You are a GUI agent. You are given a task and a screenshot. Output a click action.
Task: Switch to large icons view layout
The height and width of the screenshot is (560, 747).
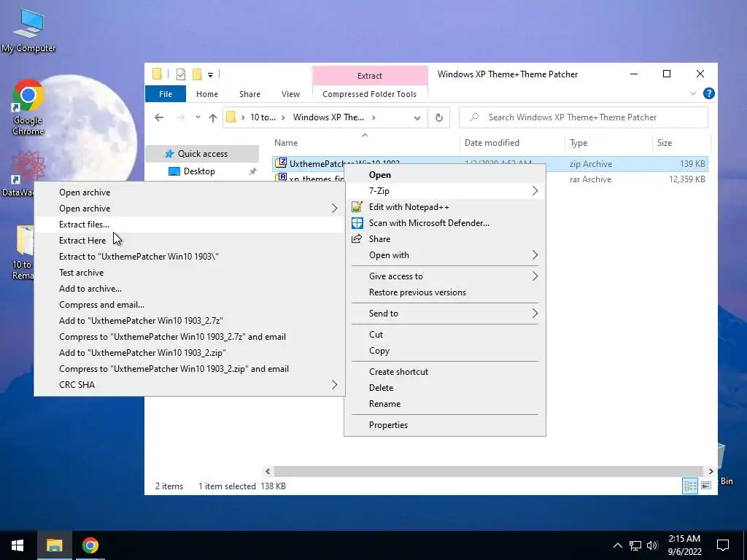pyautogui.click(x=706, y=486)
